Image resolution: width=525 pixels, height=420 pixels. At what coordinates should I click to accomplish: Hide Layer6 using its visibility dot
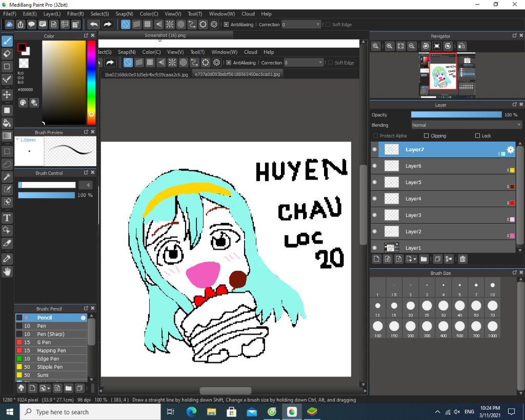[x=374, y=166]
